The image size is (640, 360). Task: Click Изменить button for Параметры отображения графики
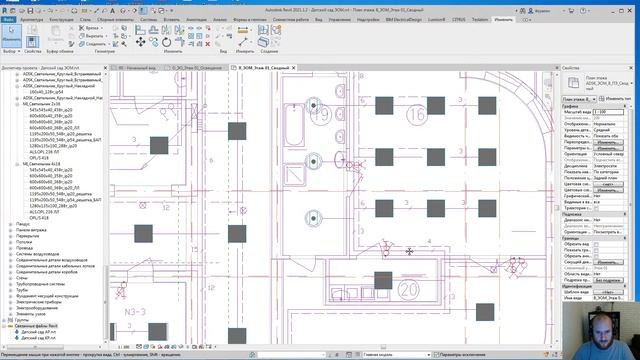click(608, 148)
